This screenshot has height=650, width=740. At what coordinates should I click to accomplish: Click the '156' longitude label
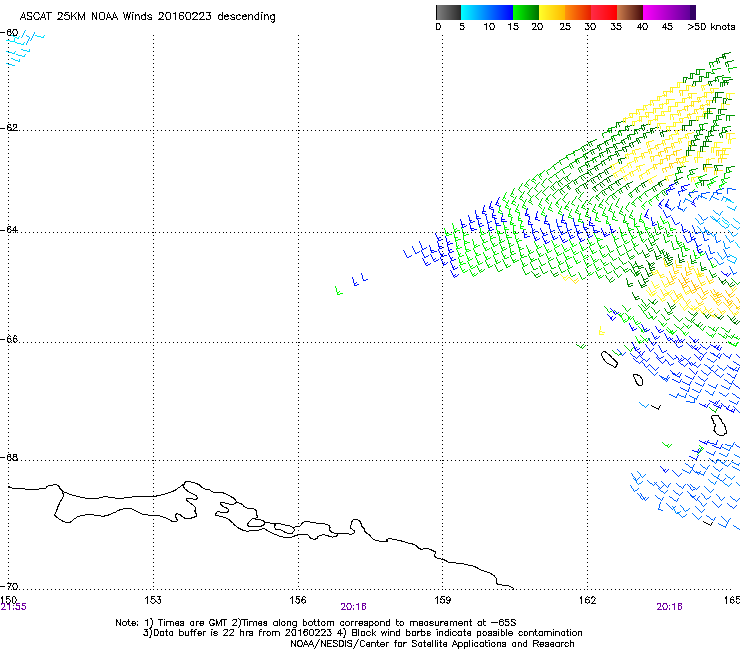[x=298, y=600]
